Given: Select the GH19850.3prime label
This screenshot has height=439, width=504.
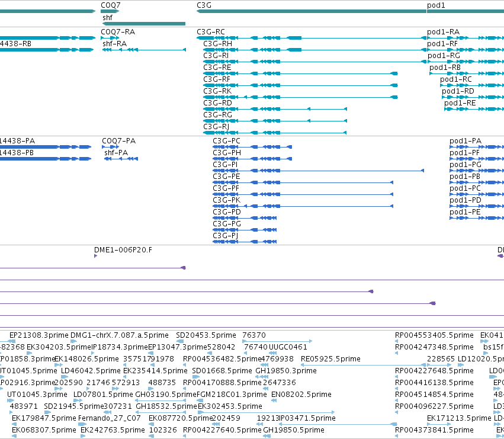Looking at the screenshot, I should (286, 371).
